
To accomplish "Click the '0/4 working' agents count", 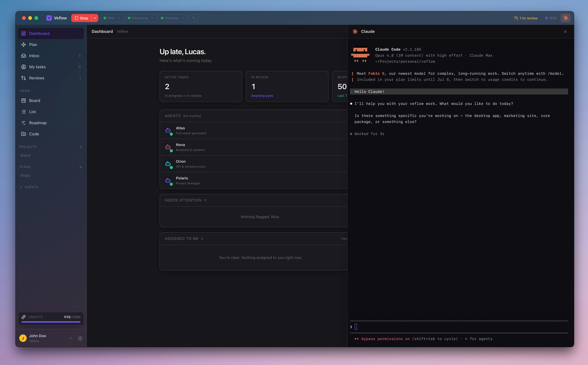I will 192,116.
